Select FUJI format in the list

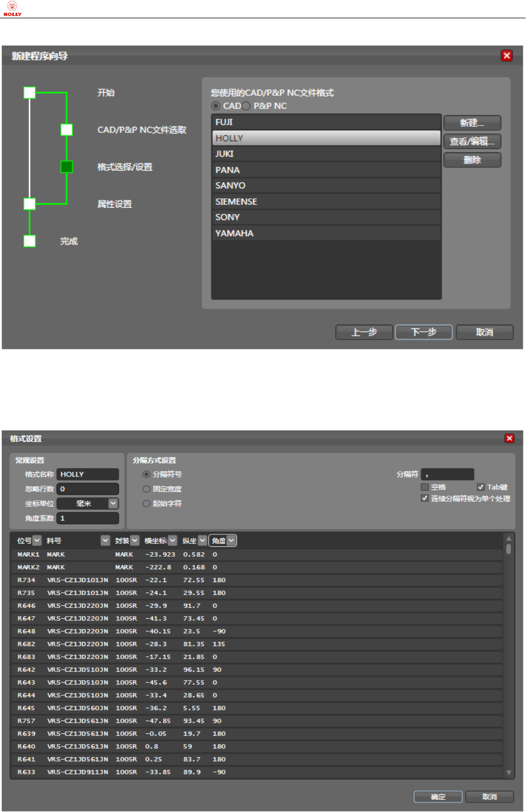click(x=326, y=122)
